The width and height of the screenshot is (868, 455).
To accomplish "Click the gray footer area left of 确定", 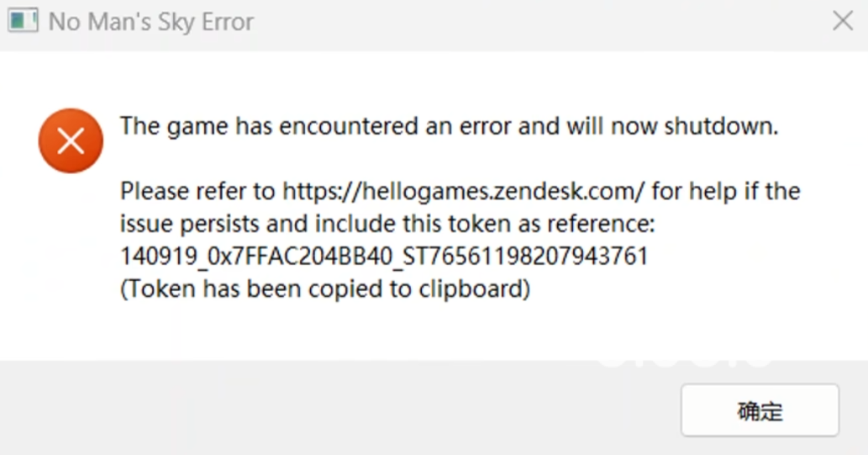I will (x=336, y=410).
